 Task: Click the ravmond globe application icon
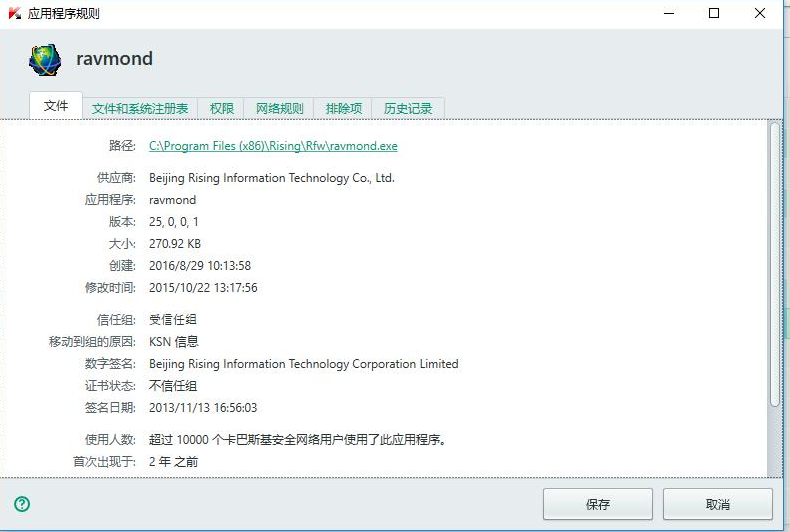tap(45, 60)
